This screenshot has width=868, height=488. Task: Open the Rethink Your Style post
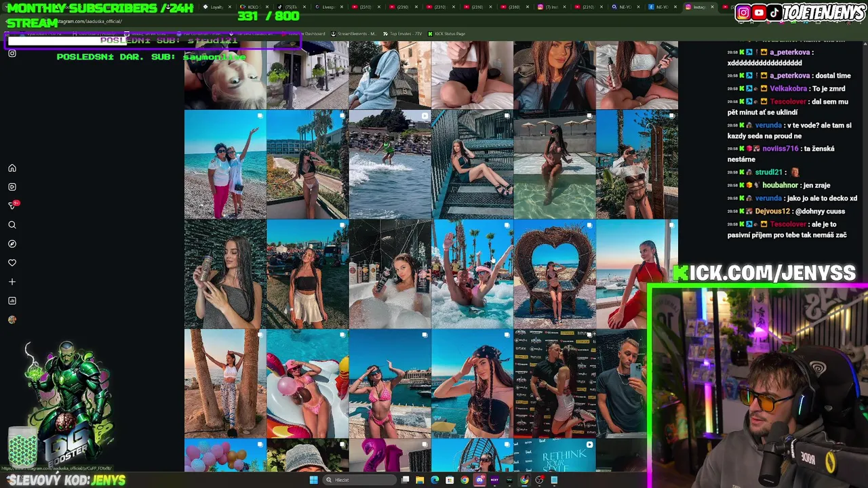555,455
